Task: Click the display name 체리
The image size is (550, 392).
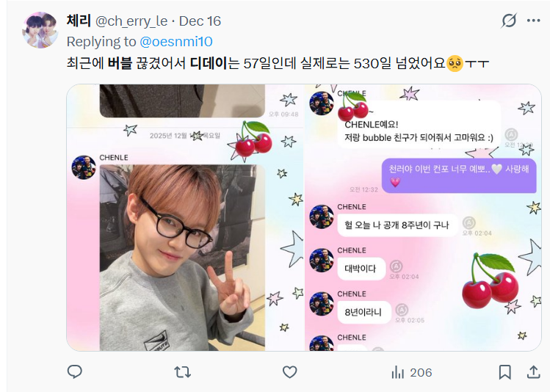Action: coord(79,21)
